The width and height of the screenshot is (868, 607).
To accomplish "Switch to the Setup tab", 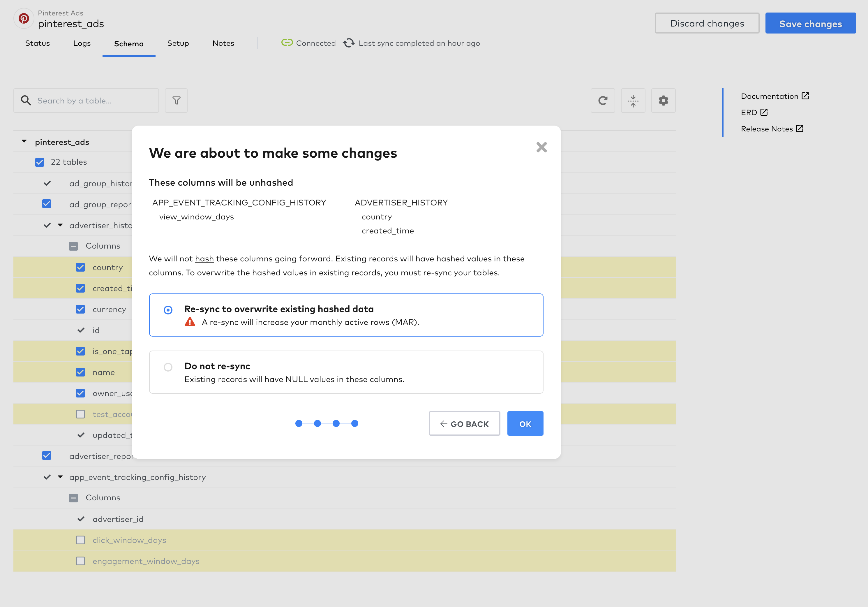I will (178, 43).
